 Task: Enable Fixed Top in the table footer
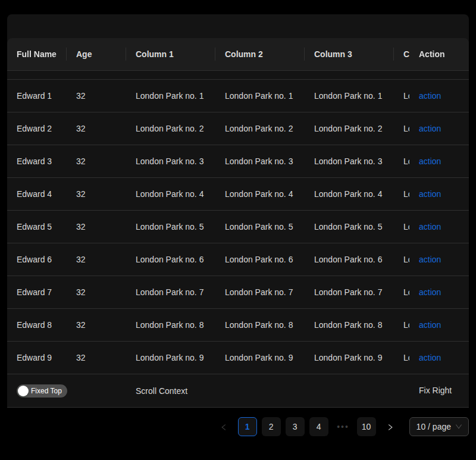[x=42, y=391]
